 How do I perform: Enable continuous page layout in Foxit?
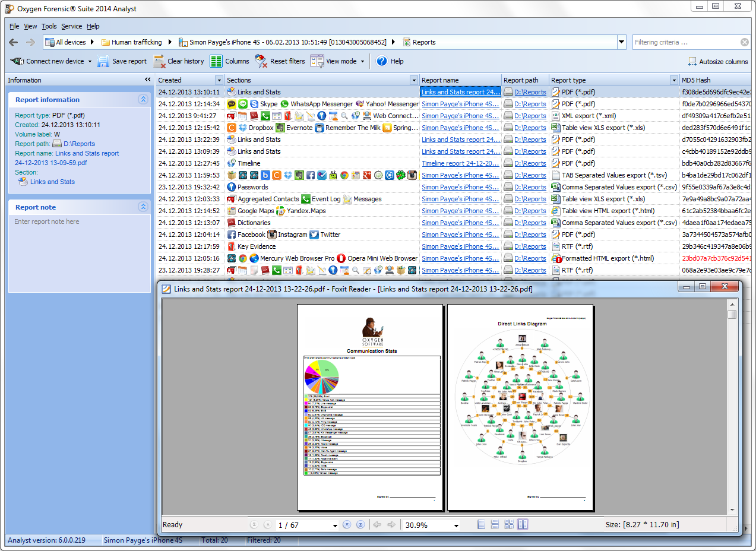495,525
